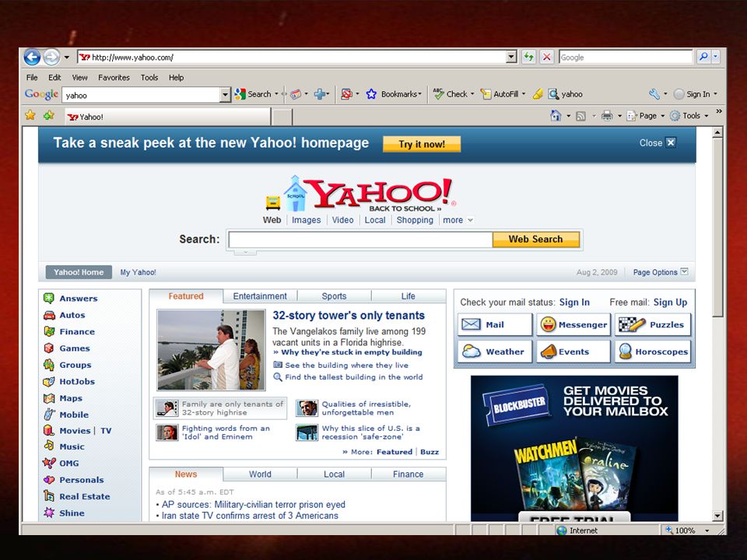Screen dimensions: 747x560
Task: Open the Horoscopes button
Action: tap(653, 352)
